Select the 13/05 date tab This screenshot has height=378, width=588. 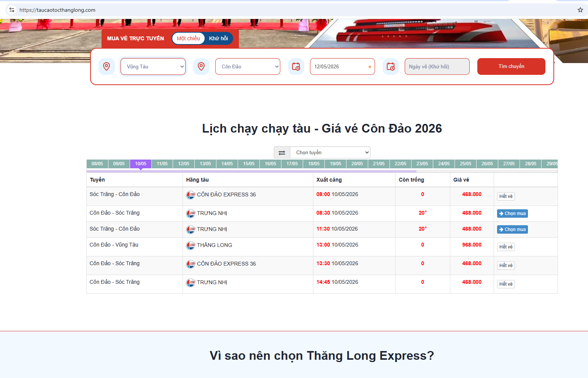(x=205, y=164)
